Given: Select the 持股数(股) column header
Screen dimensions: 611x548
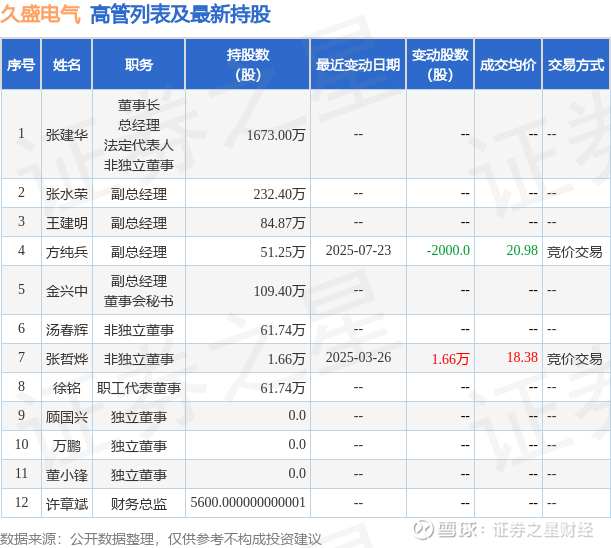Looking at the screenshot, I should 248,64.
